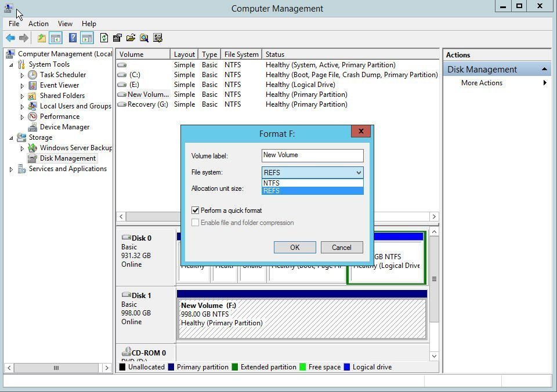The image size is (557, 392).
Task: Click the disk pane scroll-down arrow
Action: (434, 356)
